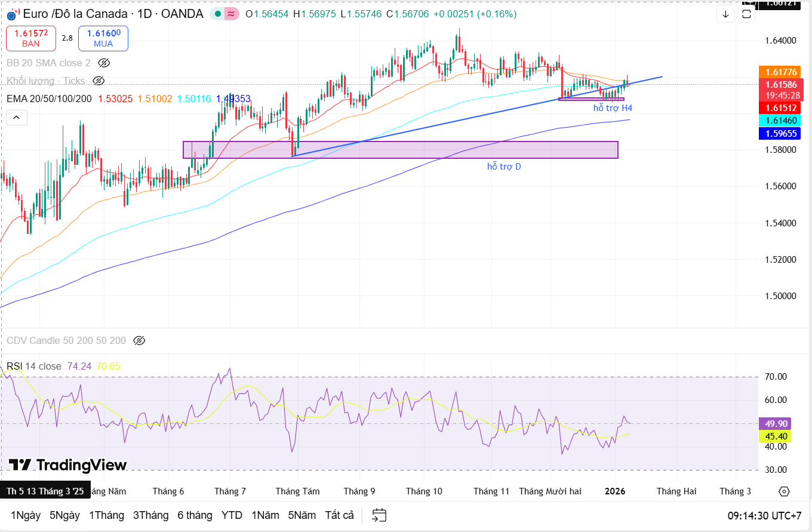Viewport: 812px width, 532px height.
Task: Open the chart settings hexagon icon
Action: coord(784,491)
